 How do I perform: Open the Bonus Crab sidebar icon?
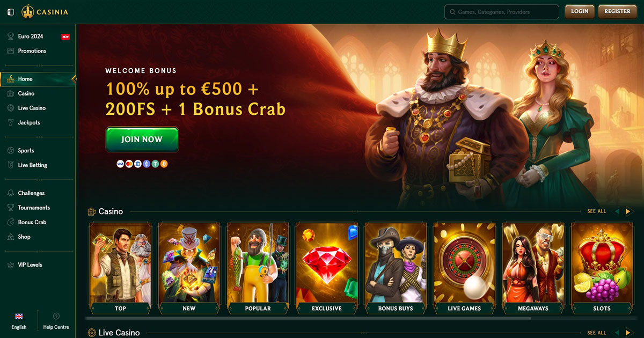11,222
